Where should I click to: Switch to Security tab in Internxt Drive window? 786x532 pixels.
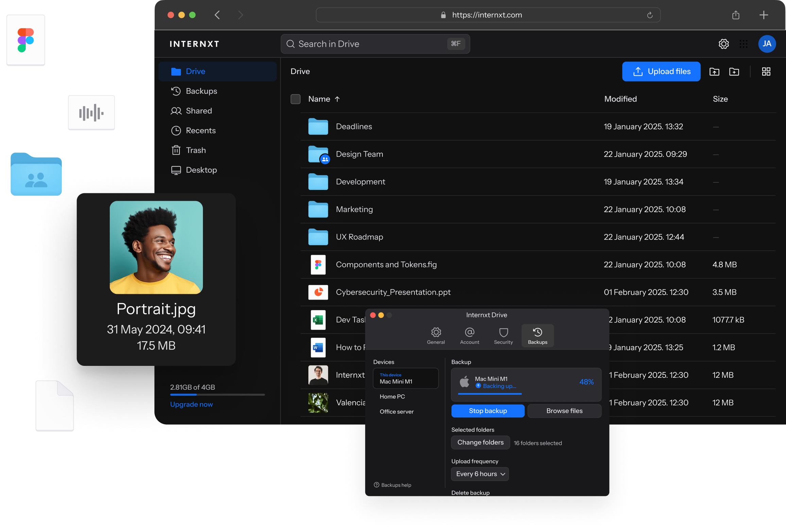click(503, 336)
